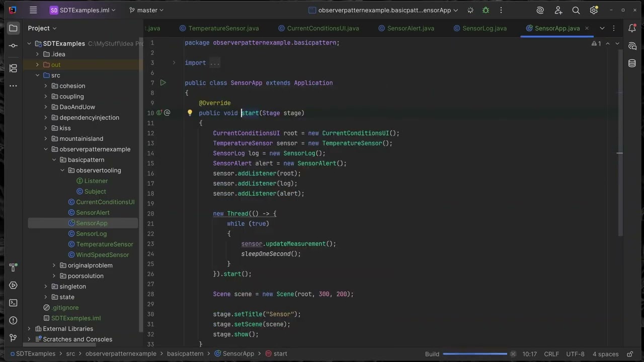Open the Git tool window
Image resolution: width=644 pixels, height=362 pixels.
(x=13, y=338)
